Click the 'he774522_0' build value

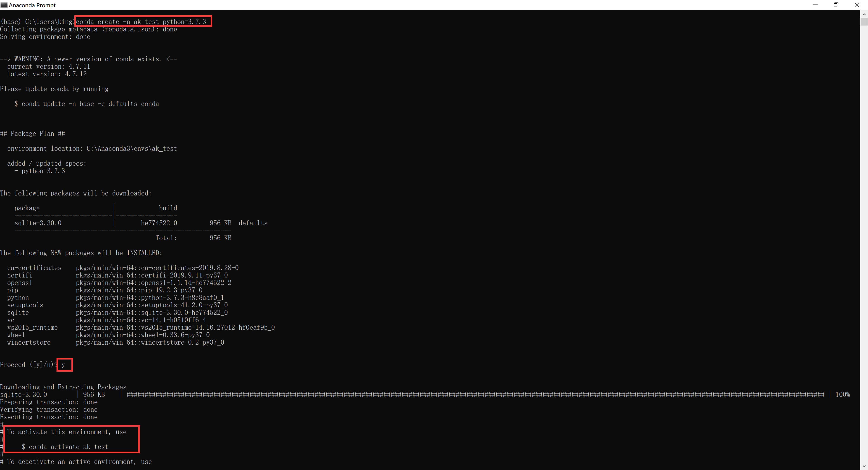click(x=159, y=223)
